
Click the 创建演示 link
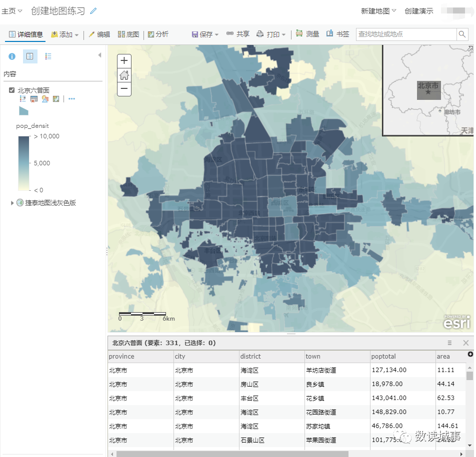click(418, 11)
